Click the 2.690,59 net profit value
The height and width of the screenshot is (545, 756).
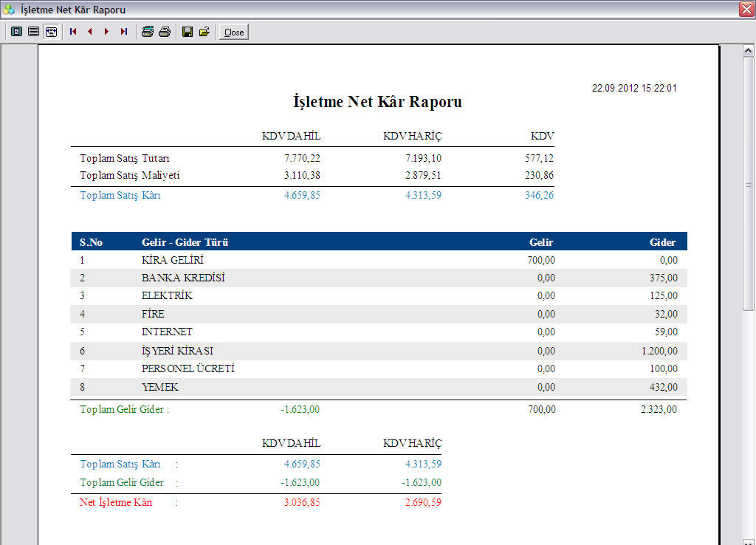tap(423, 503)
